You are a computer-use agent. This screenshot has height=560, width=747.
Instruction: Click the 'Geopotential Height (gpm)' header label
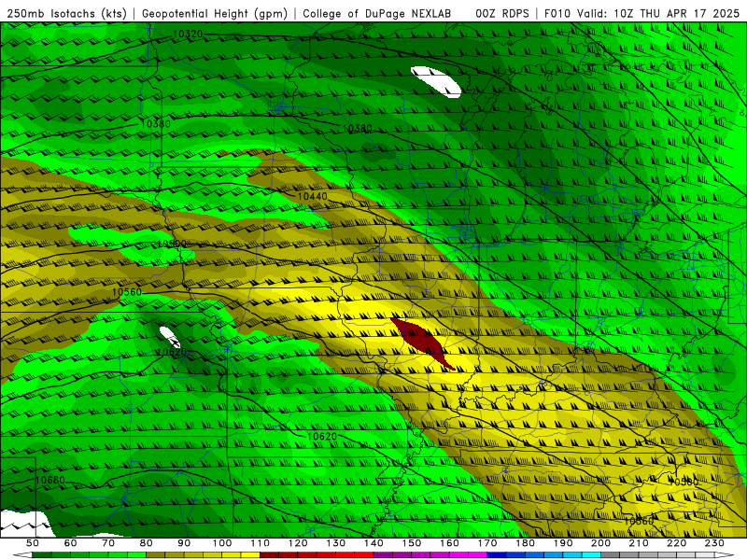click(x=215, y=14)
